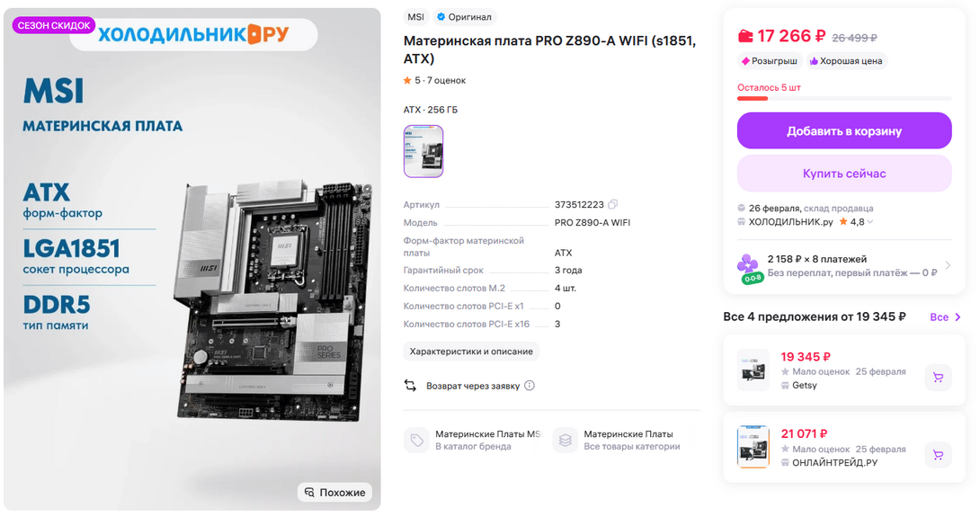
Task: Open similar items via Похожие
Action: tap(335, 493)
